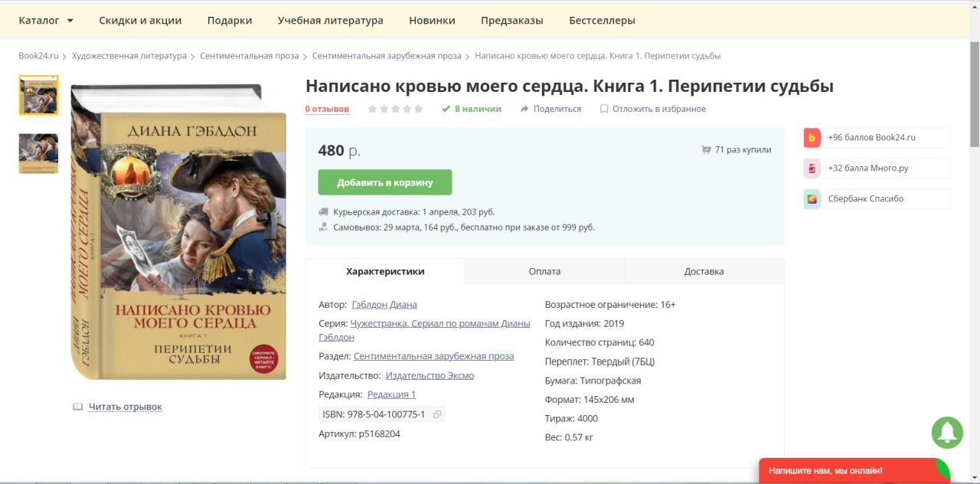Click the Много.ру bonus icon

click(x=812, y=168)
